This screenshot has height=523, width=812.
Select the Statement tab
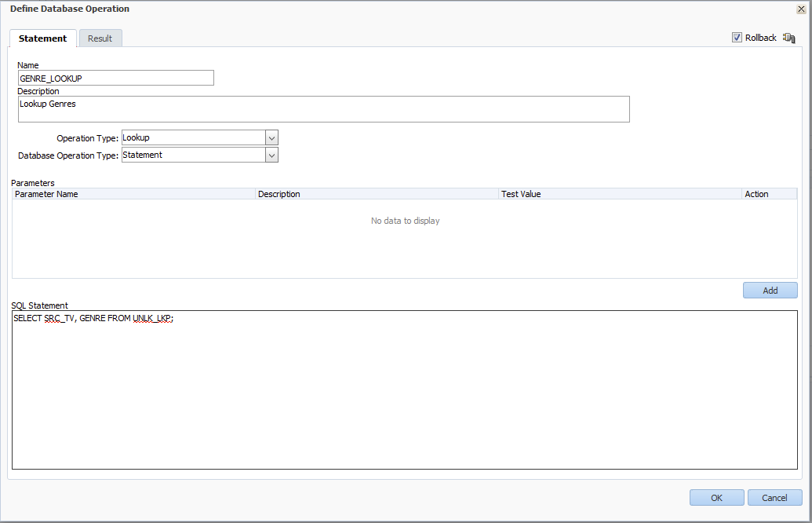[43, 38]
